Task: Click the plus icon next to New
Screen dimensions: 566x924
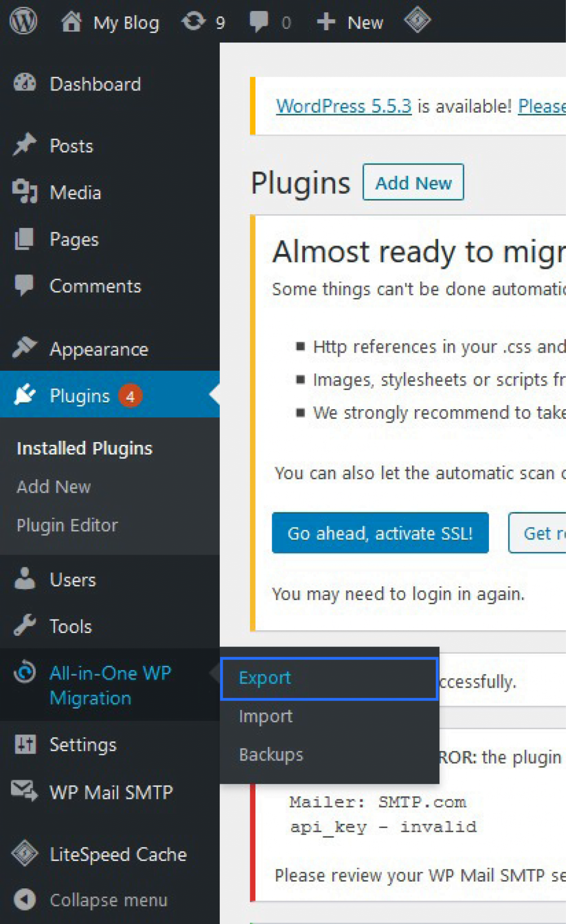Action: click(x=326, y=22)
